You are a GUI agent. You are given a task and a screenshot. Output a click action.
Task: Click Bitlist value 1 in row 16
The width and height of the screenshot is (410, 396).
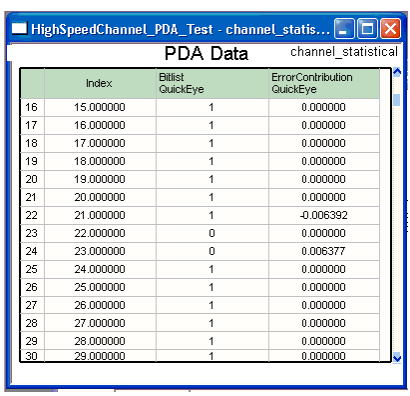click(x=212, y=107)
